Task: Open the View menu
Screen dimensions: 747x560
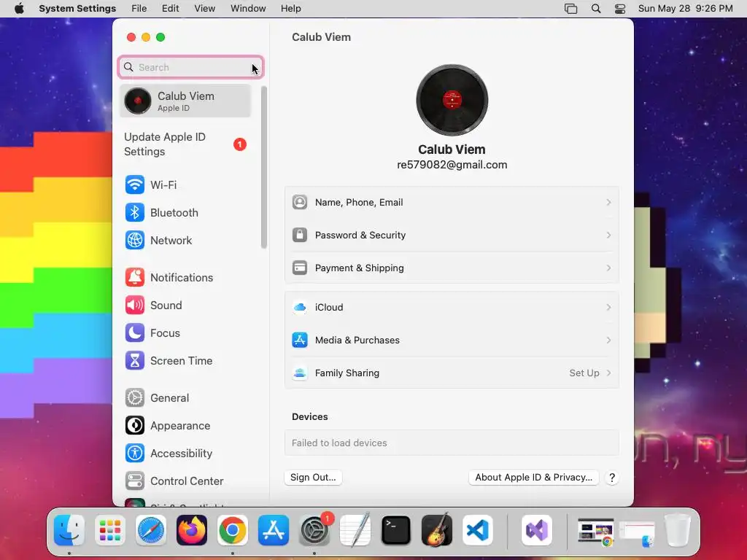Action: 204,9
